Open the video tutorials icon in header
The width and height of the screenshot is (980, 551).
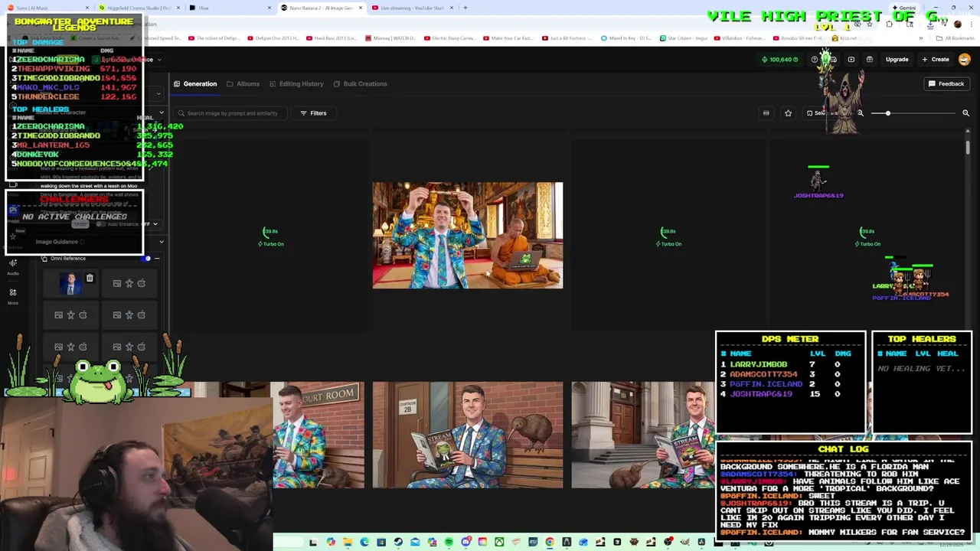851,59
